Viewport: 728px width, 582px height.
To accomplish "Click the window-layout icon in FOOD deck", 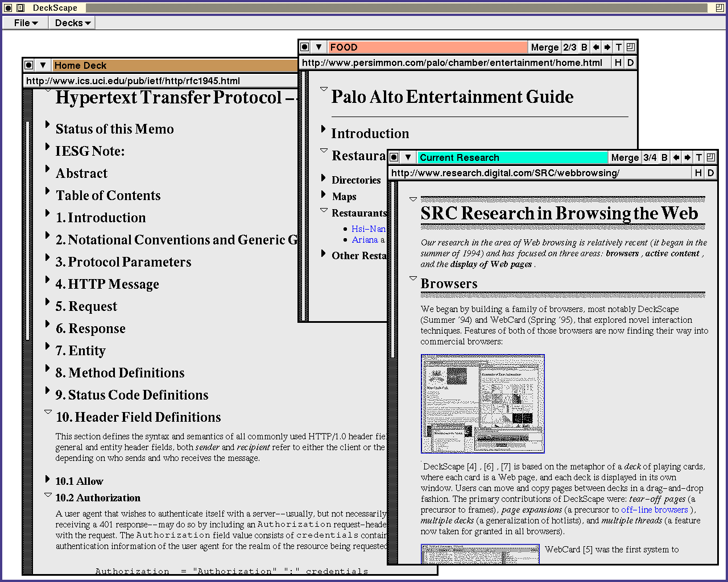I will coord(630,47).
